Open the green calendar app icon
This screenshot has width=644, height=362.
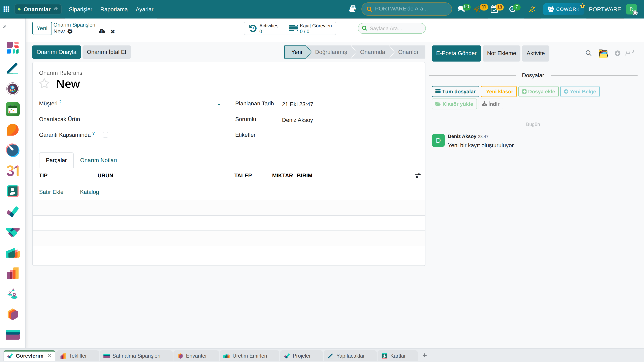[x=12, y=109]
